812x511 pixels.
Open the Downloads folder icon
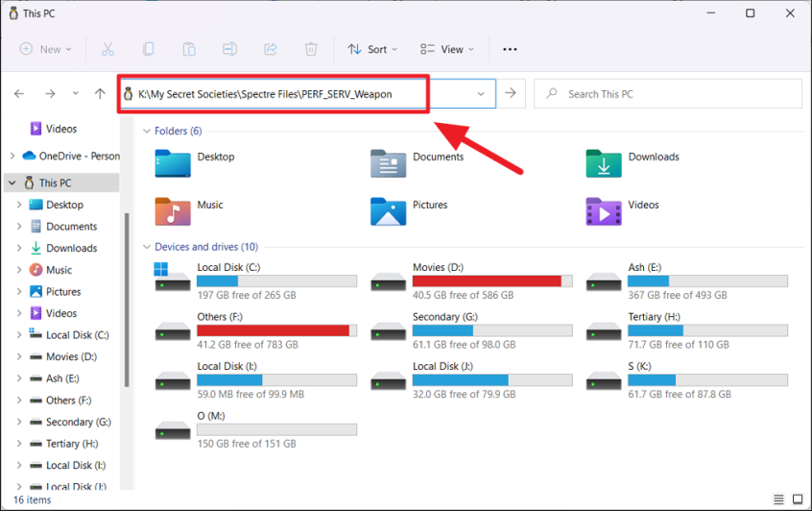coord(604,164)
